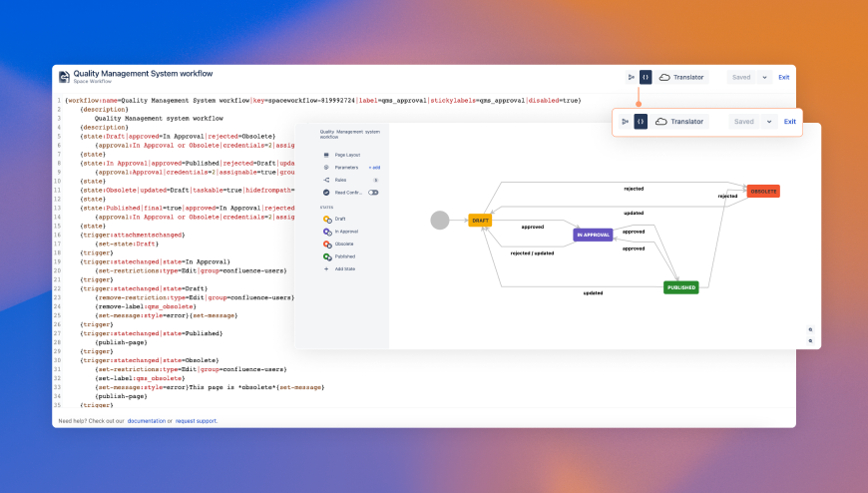868x493 pixels.
Task: Click code line '{set-state:Draft}'
Action: click(x=127, y=244)
